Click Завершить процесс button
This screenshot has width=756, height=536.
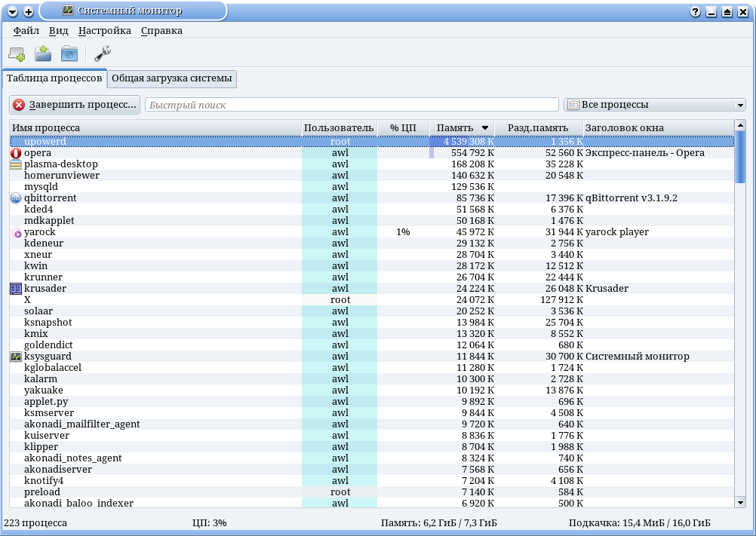75,105
